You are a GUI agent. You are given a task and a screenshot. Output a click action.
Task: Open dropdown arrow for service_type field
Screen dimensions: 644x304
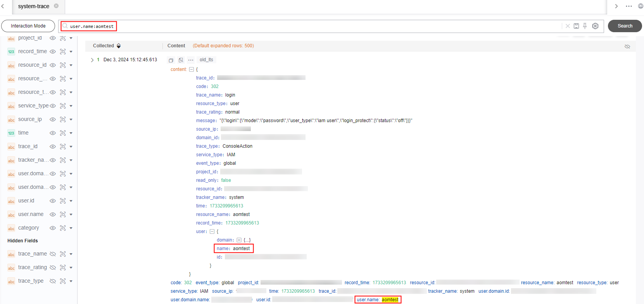tap(71, 106)
